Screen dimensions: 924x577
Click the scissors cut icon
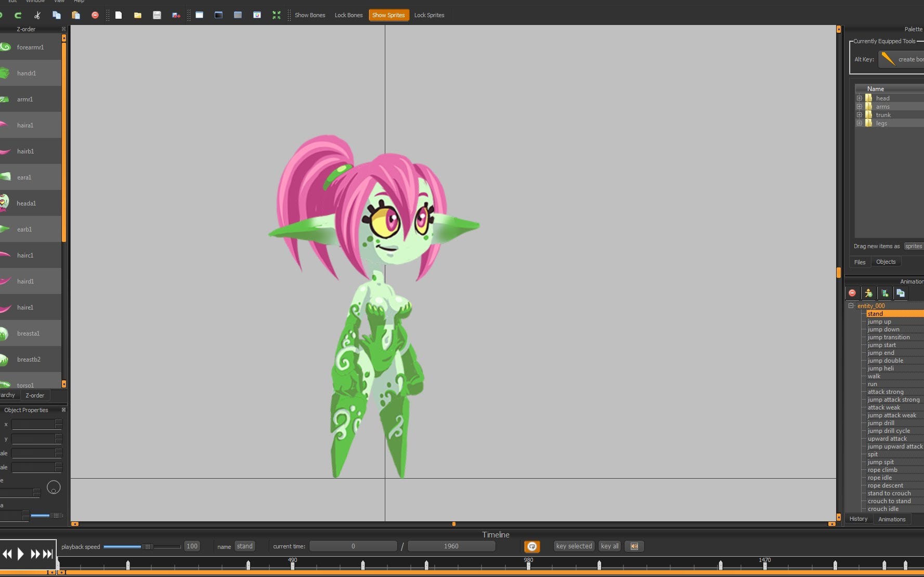[x=37, y=15]
